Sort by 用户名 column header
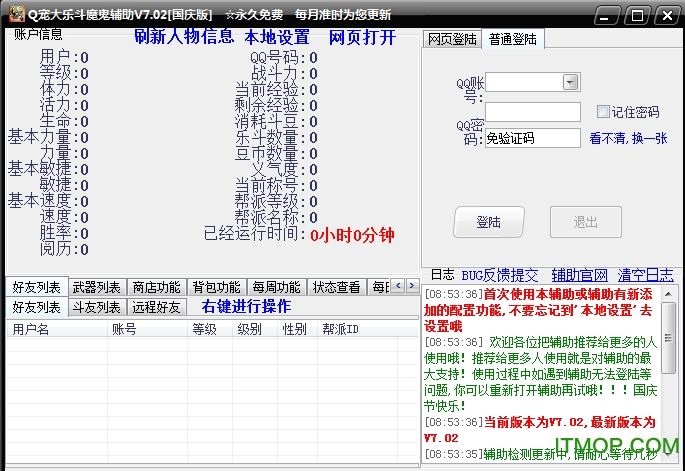 click(57, 329)
